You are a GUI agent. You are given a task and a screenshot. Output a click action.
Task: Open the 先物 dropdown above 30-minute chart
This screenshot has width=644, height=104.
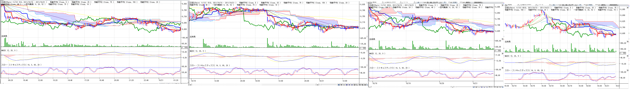383,2
